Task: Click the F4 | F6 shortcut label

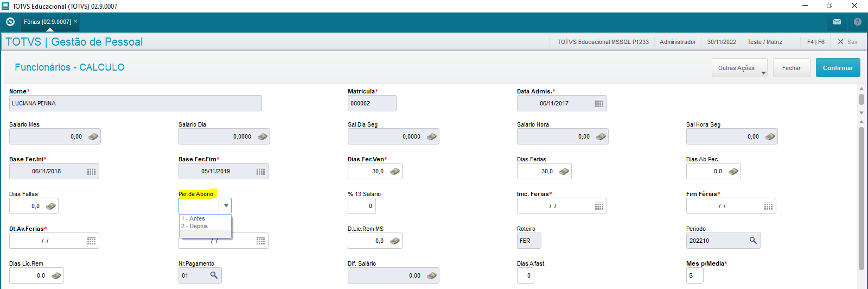Action: (x=816, y=42)
